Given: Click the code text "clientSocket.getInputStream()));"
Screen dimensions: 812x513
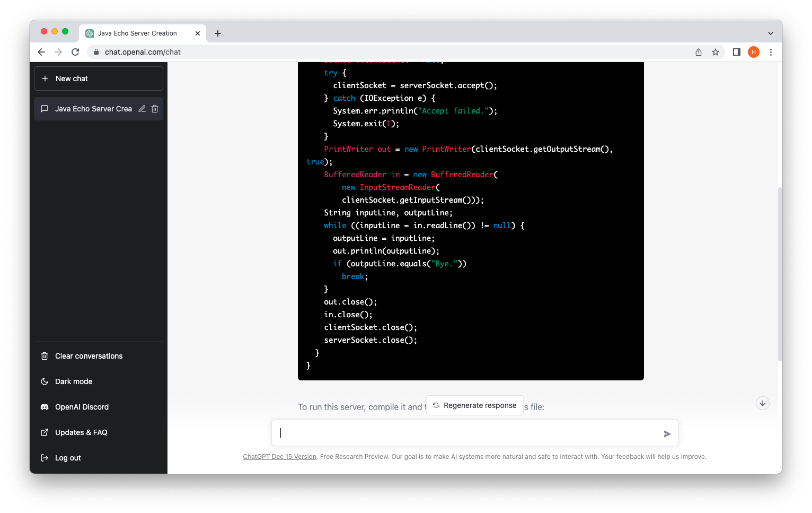Looking at the screenshot, I should click(413, 200).
